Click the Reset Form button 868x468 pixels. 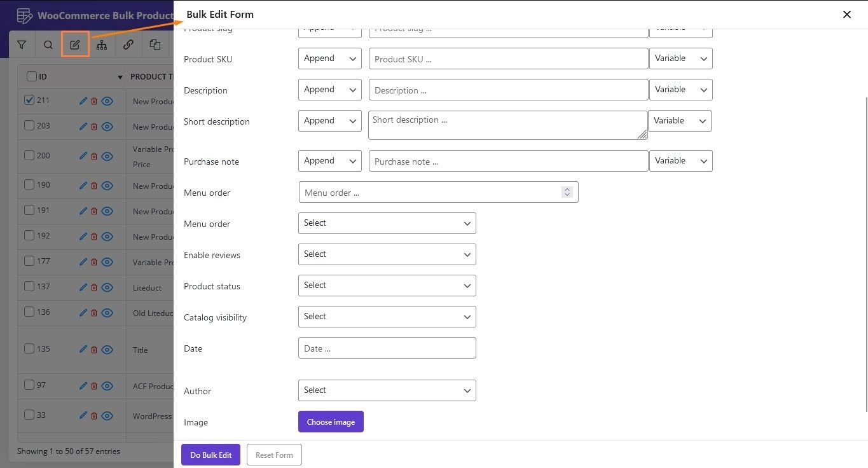(274, 455)
